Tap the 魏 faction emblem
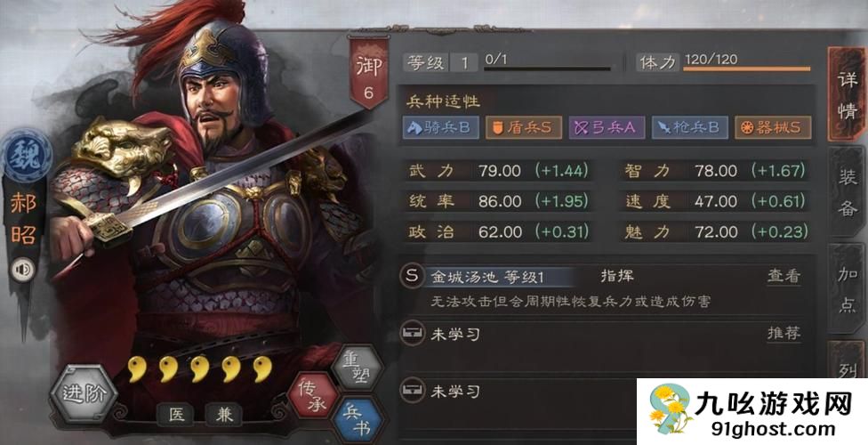Viewport: 868px width, 445px height. pyautogui.click(x=27, y=154)
